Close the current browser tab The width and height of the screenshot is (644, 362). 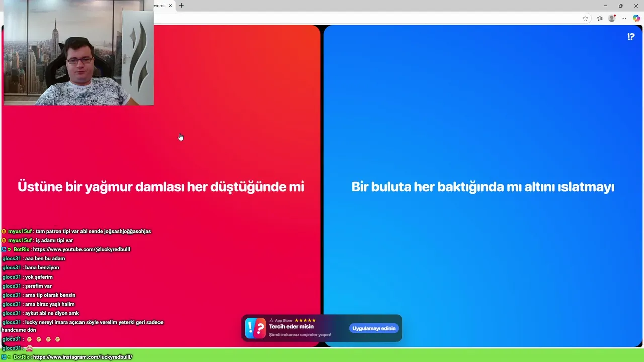[x=170, y=6]
